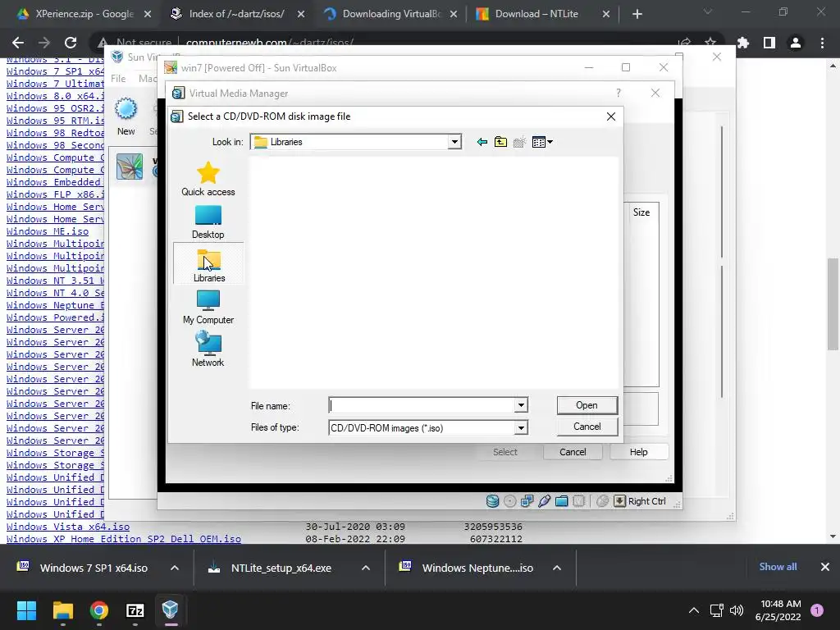This screenshot has width=840, height=630.
Task: Open Windows Start menu
Action: pos(26,610)
